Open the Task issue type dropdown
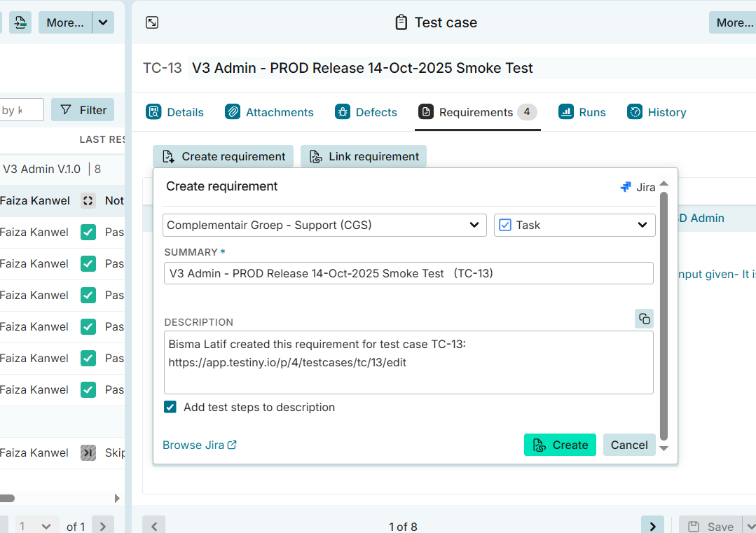The width and height of the screenshot is (756, 533). pos(575,225)
